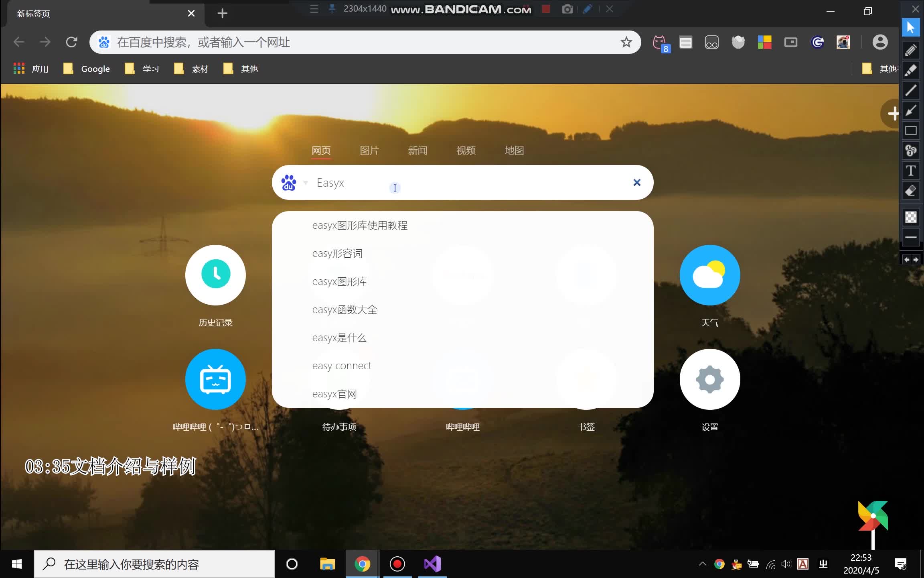Open the Bandicam checkered color picker

pos(911,217)
